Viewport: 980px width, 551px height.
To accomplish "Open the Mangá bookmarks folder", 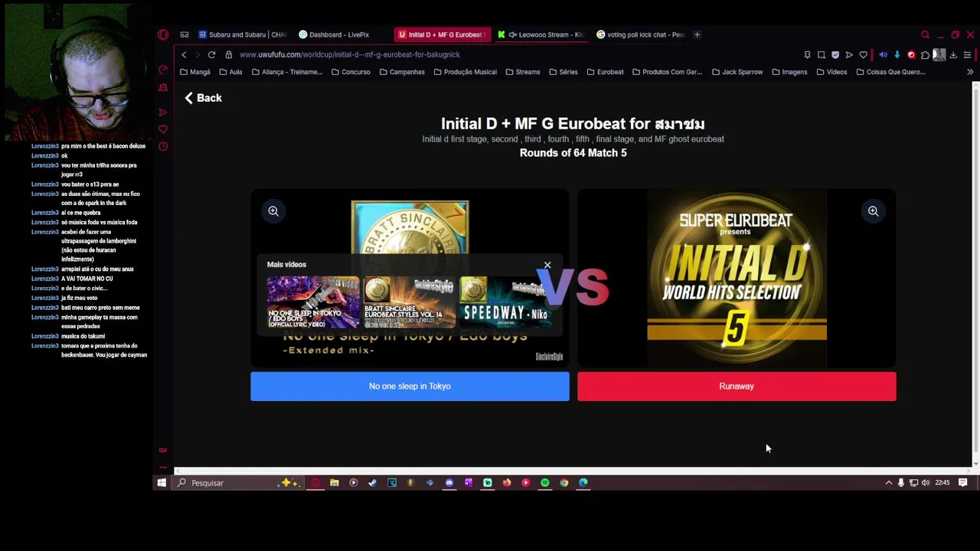I will pos(194,72).
